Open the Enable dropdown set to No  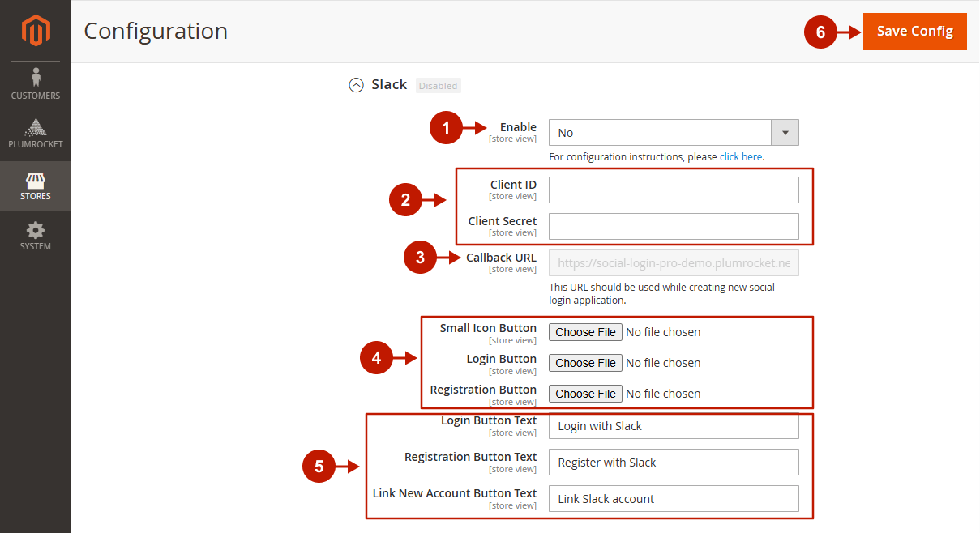pyautogui.click(x=674, y=133)
